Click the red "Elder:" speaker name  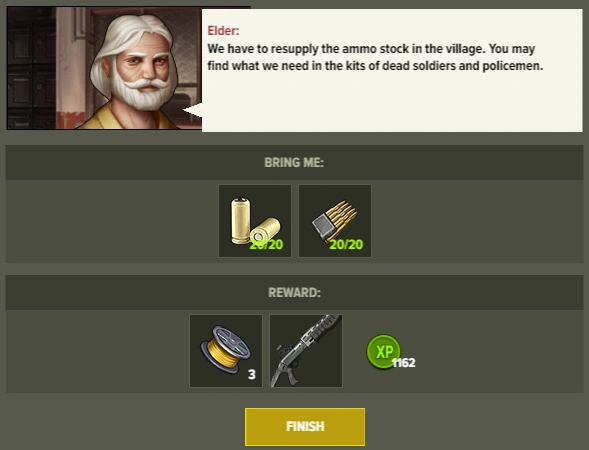(x=223, y=31)
